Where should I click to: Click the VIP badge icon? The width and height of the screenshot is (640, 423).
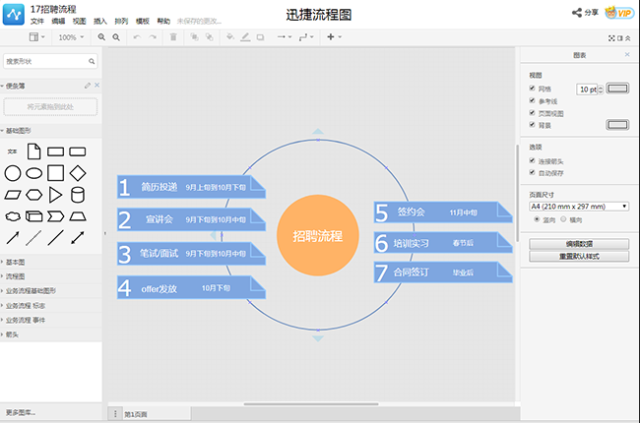coord(619,13)
